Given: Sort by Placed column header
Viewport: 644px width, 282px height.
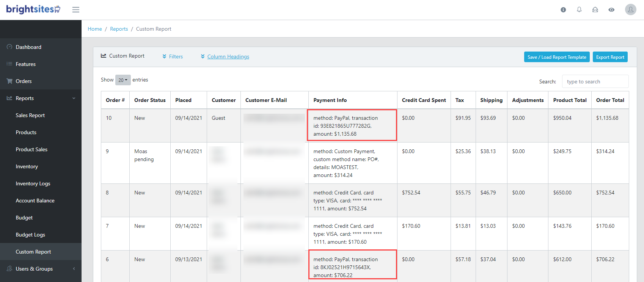Looking at the screenshot, I should [188, 100].
